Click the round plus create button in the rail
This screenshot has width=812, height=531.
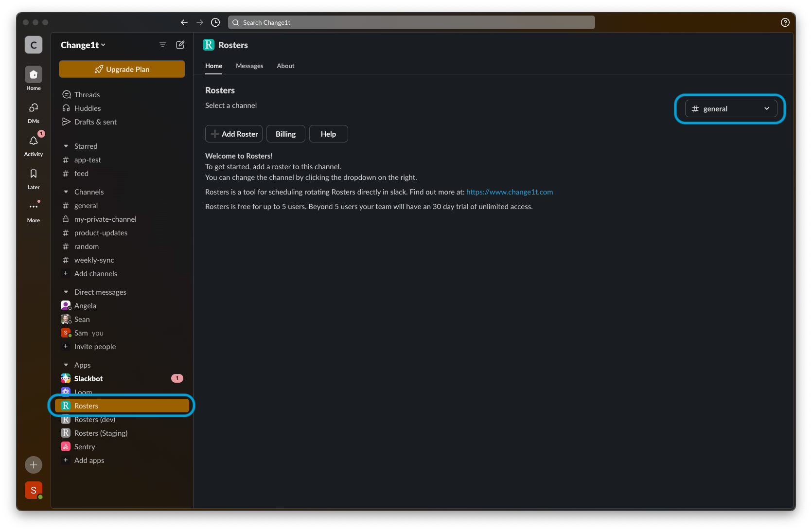click(x=34, y=465)
